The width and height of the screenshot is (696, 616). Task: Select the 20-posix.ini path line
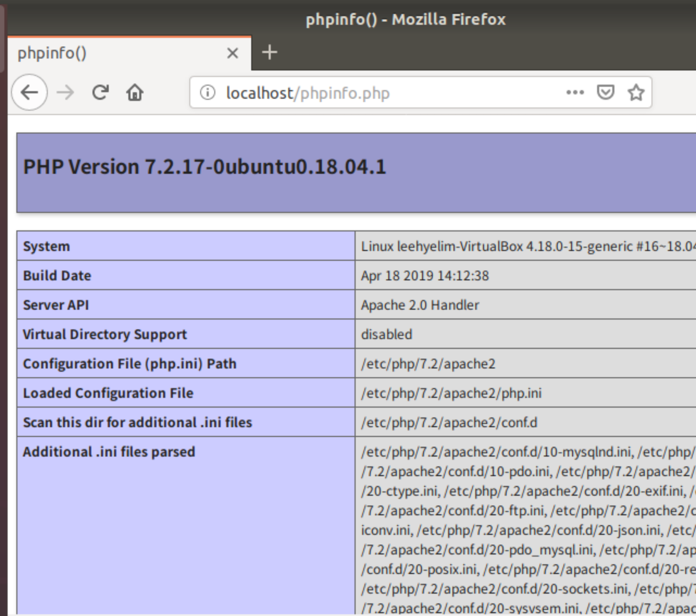(528, 569)
